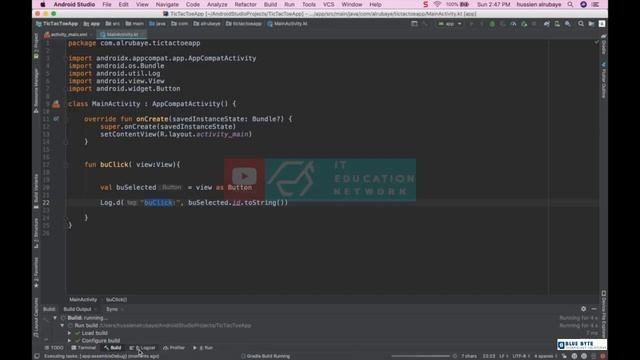Open the TODO tool window tab
Image resolution: width=640 pixels, height=360 pixels.
tap(54, 348)
